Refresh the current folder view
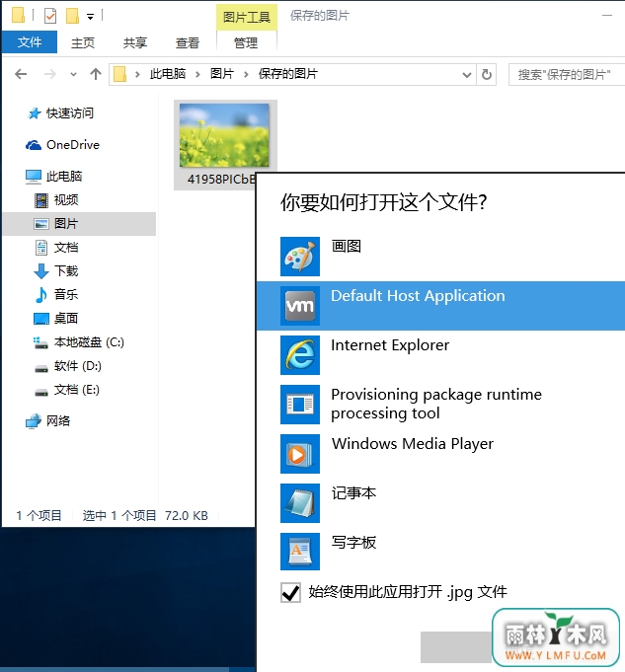This screenshot has height=672, width=625. pyautogui.click(x=487, y=75)
